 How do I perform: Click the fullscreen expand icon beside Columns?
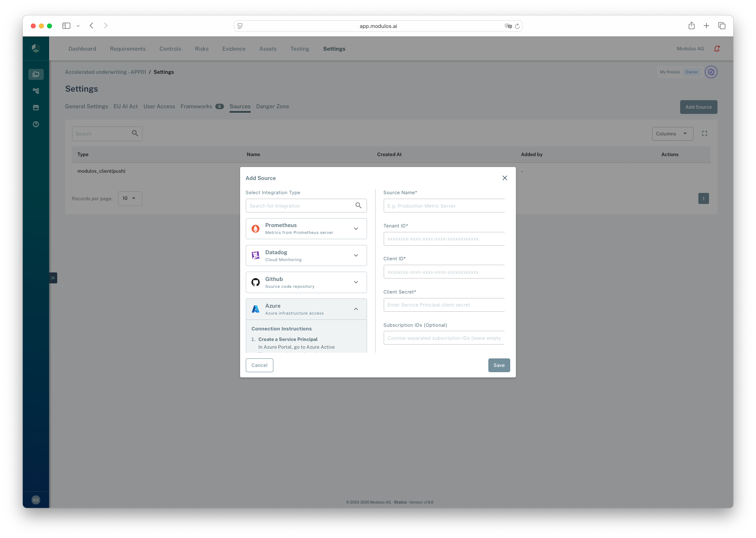704,133
